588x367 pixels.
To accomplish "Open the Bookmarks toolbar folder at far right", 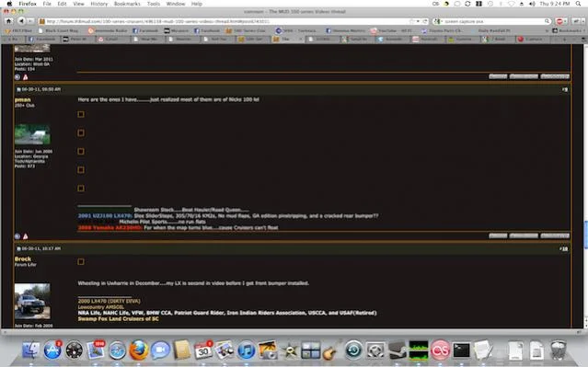I will coord(567,30).
